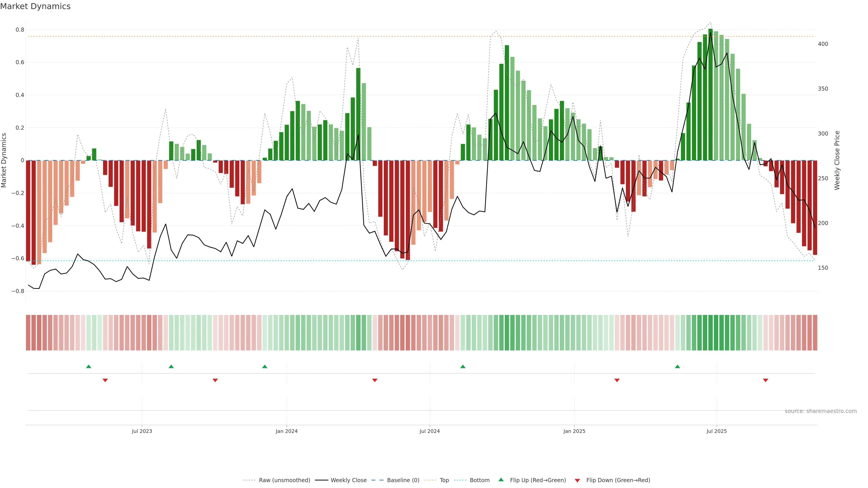This screenshot has height=488, width=868.
Task: Click the Jul 2024 x-axis label
Action: pos(430,431)
